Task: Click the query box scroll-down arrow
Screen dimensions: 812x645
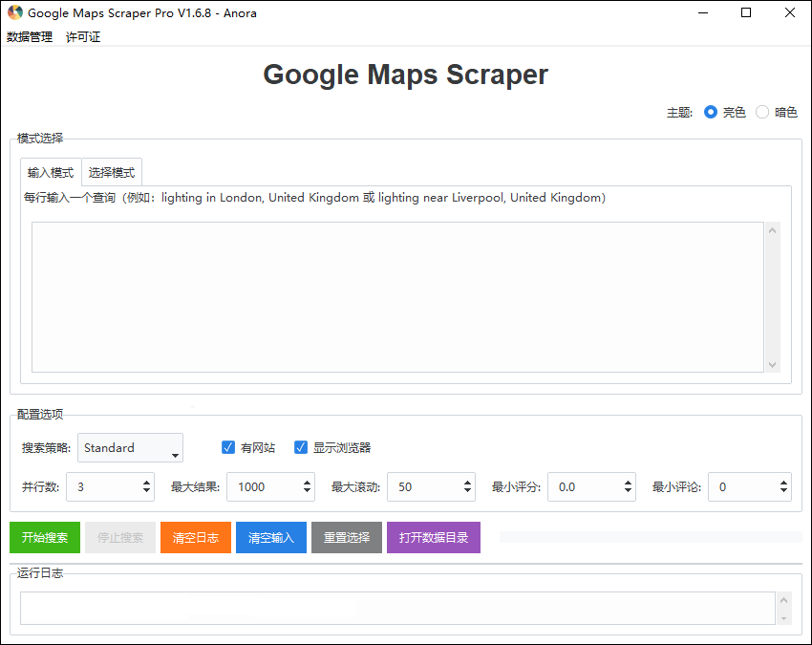Action: click(x=772, y=365)
